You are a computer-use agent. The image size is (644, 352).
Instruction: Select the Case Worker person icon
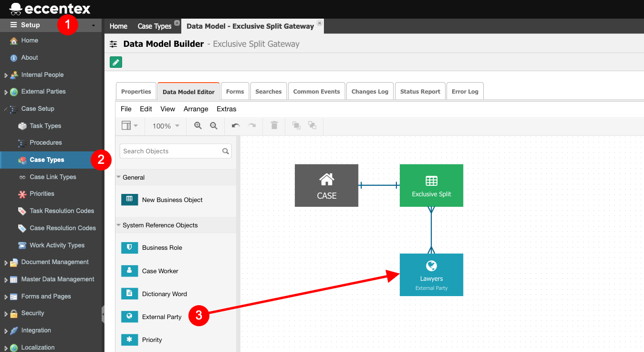click(129, 271)
